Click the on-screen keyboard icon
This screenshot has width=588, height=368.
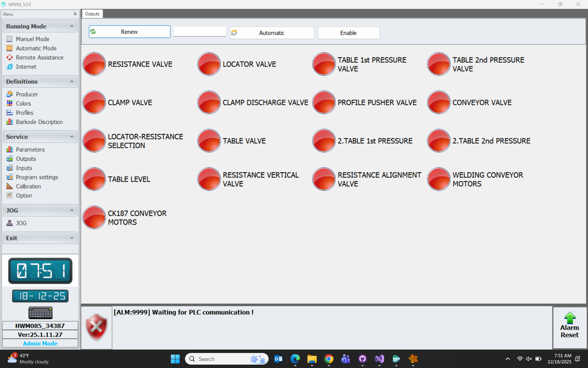(40, 312)
